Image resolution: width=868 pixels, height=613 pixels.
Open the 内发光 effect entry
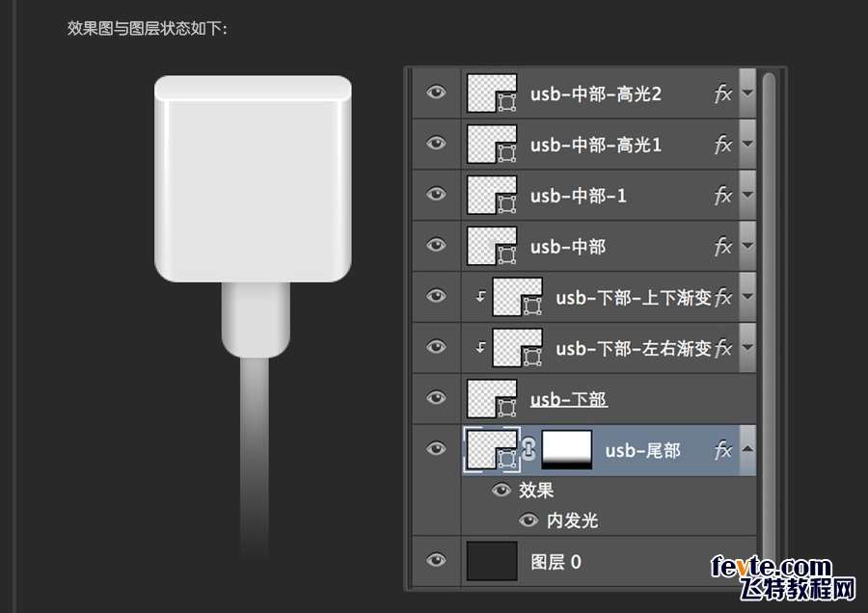click(572, 520)
